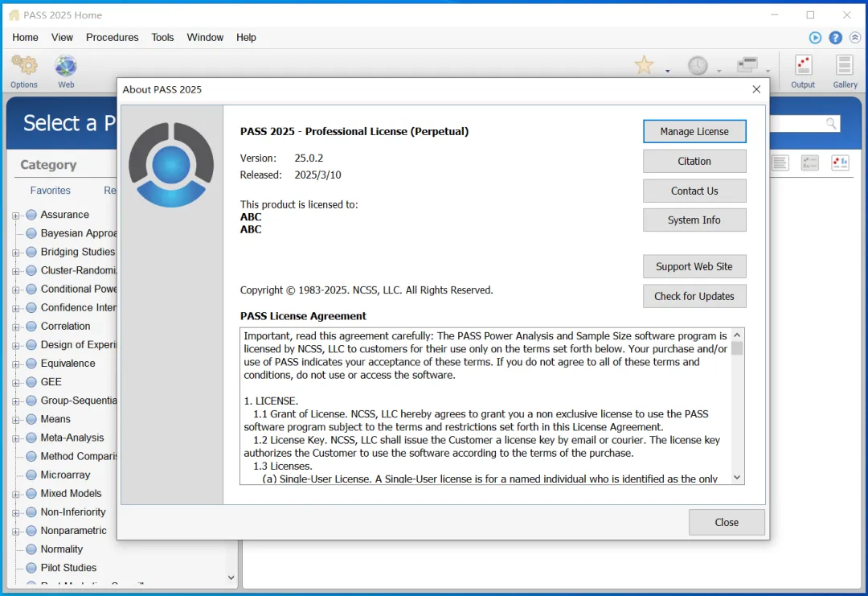The width and height of the screenshot is (868, 596).
Task: Click the System Info button
Action: click(x=694, y=220)
